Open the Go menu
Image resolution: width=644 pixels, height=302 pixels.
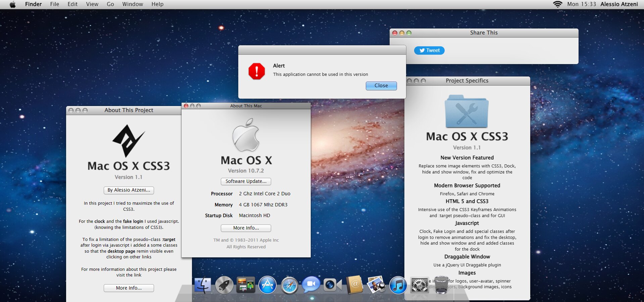110,4
